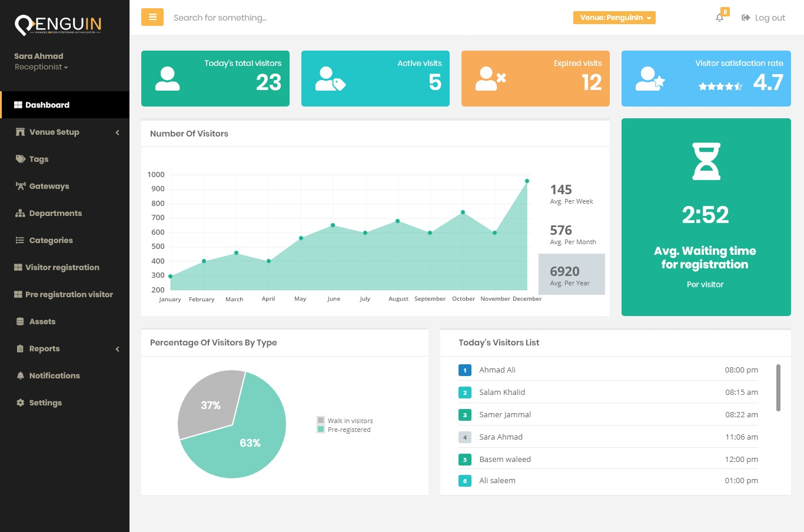804x532 pixels.
Task: Open the Tags section from sidebar
Action: coord(38,159)
